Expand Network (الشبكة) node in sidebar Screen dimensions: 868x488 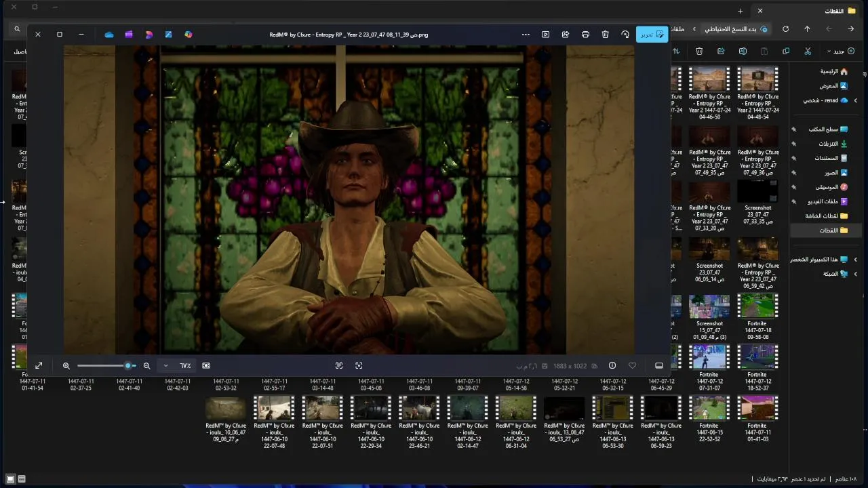(855, 274)
